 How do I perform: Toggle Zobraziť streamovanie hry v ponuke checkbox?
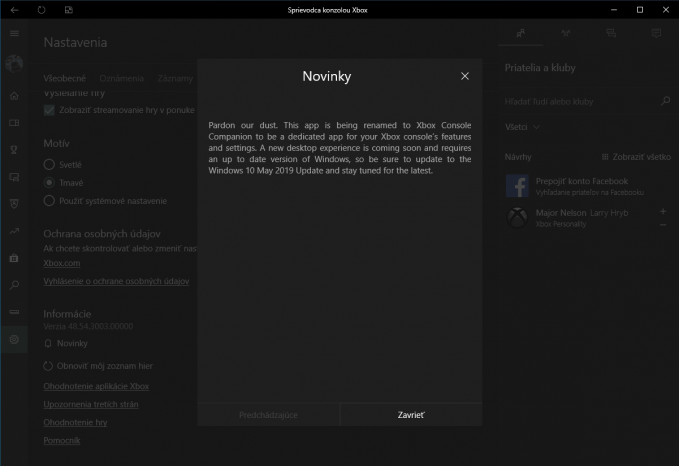pos(49,110)
